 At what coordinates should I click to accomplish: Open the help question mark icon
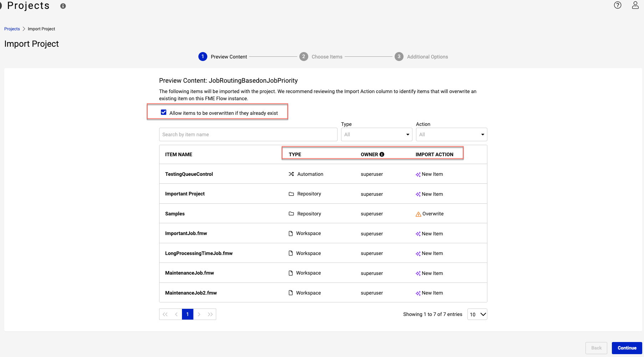618,5
